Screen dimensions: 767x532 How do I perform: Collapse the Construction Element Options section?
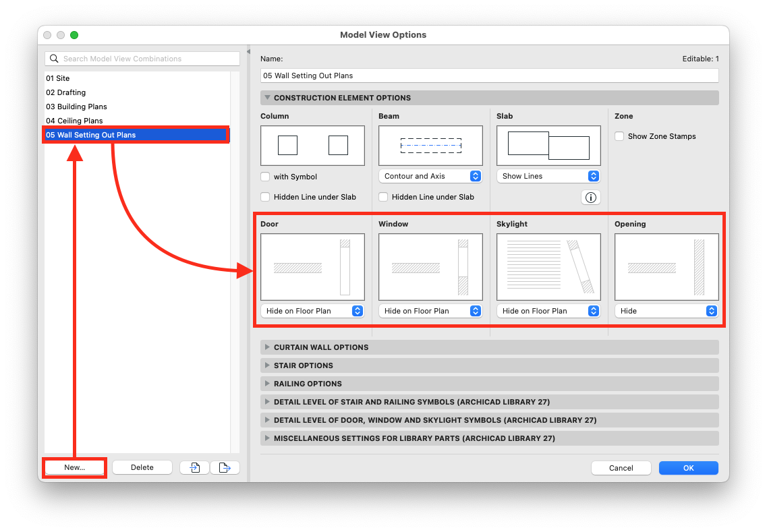[x=490, y=98]
